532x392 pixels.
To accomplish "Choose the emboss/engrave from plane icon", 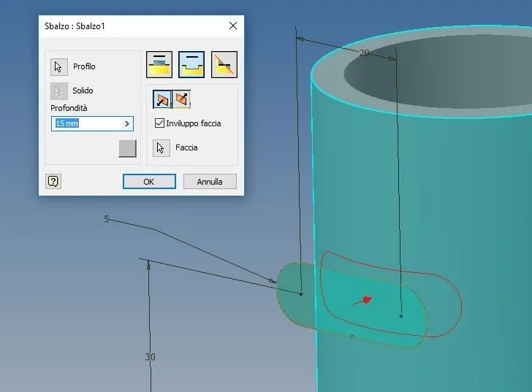I will [224, 64].
